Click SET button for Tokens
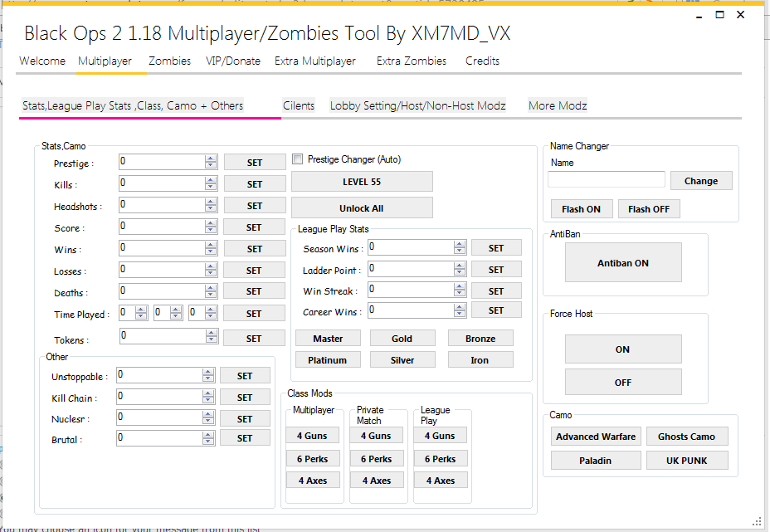Viewport: 770px width, 532px height. click(x=255, y=338)
